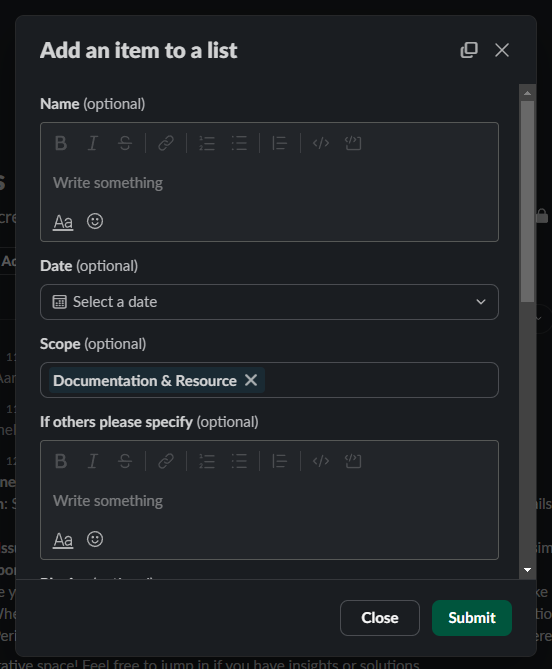552x669 pixels.
Task: Click the Close button in the footer
Action: (x=380, y=618)
